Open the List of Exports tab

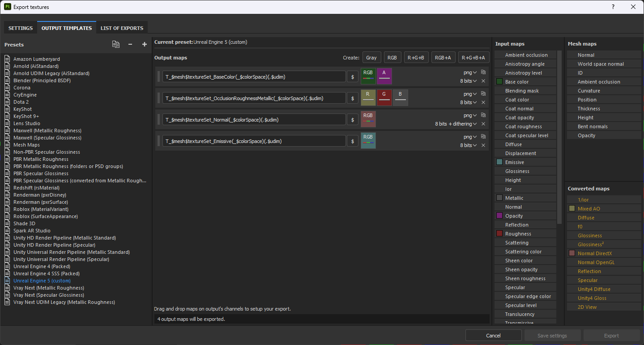(x=122, y=28)
